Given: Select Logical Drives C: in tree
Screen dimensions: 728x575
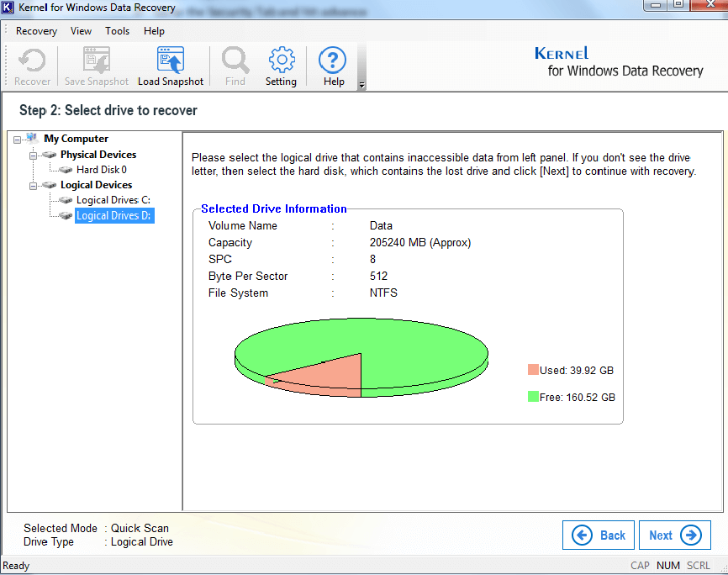Looking at the screenshot, I should 113,200.
